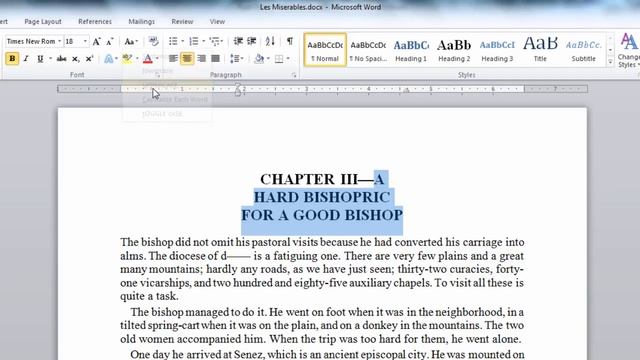Click the Multilevel List icon
The image size is (640, 360).
point(214,41)
